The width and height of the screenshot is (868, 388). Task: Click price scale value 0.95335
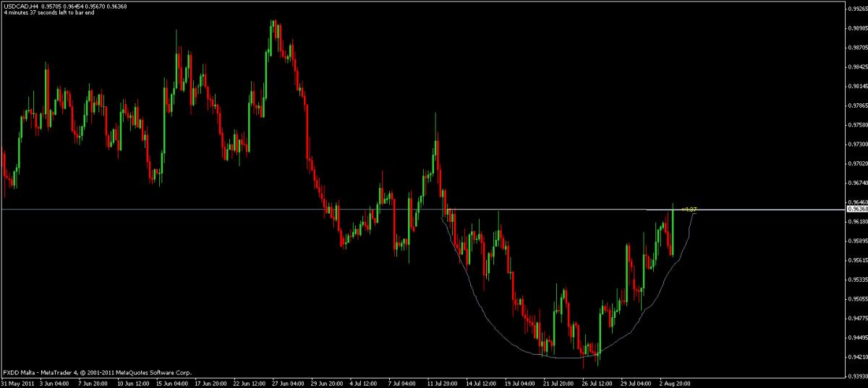click(x=857, y=280)
